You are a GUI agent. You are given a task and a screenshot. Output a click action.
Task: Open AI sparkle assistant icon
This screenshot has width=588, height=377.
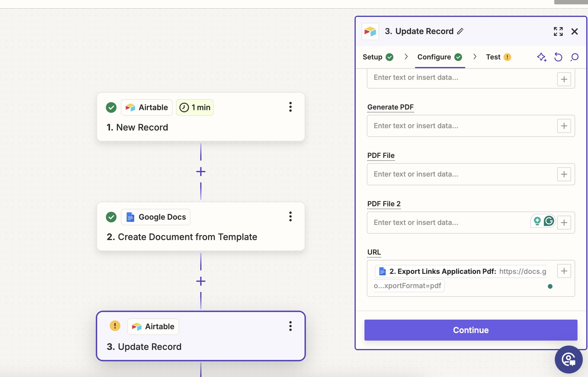click(x=542, y=57)
